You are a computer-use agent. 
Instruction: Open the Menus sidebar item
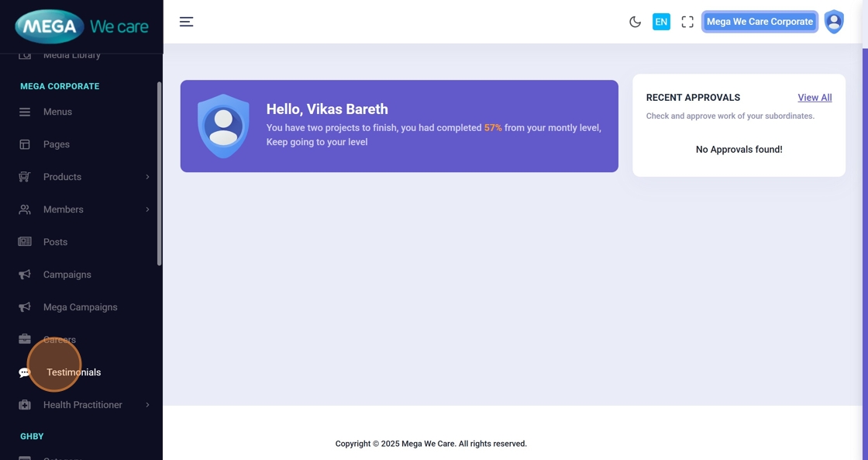point(57,112)
